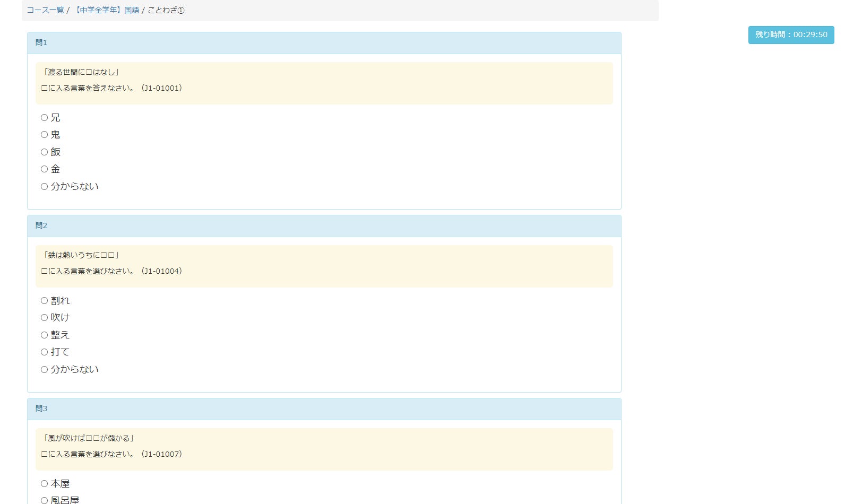Viewport: 845px width, 504px height.
Task: Select the 兄 answer for question 1
Action: tap(45, 118)
